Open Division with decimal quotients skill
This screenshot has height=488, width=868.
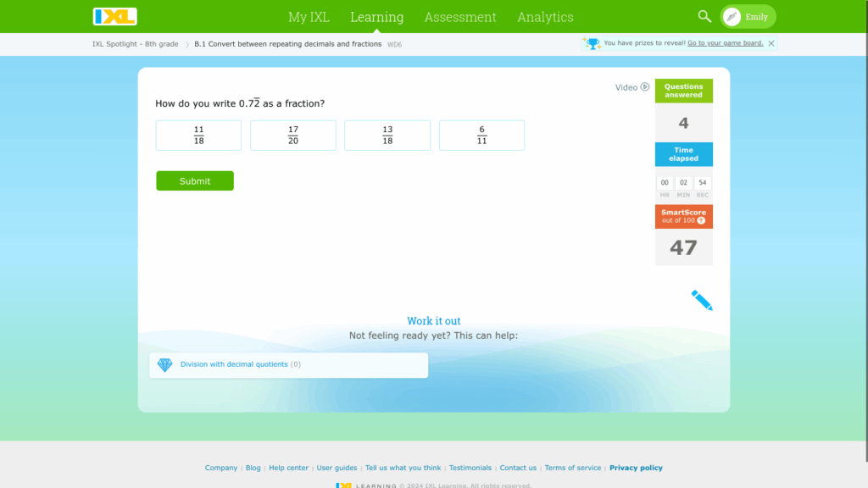[x=234, y=364]
